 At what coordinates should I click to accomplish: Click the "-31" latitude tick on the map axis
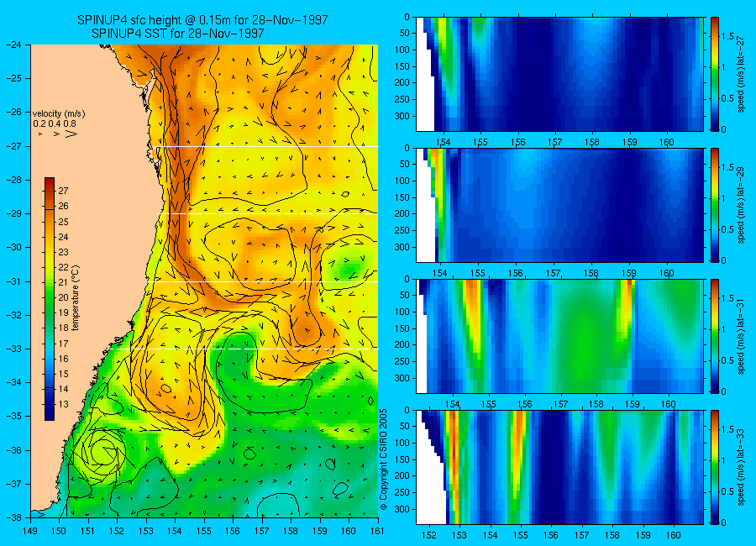pyautogui.click(x=14, y=281)
